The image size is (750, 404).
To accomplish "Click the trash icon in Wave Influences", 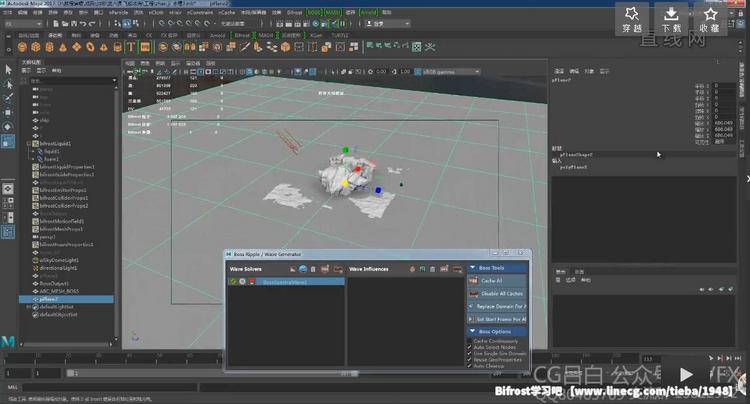I will (x=432, y=269).
